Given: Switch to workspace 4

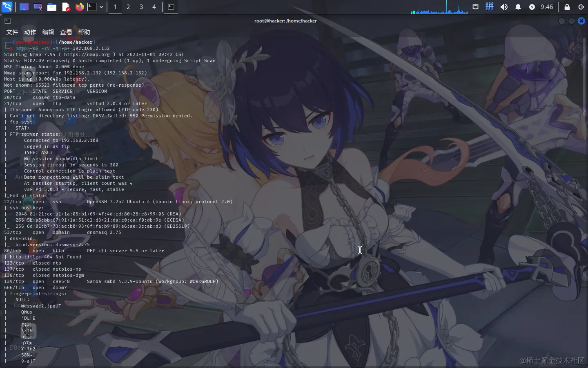Looking at the screenshot, I should pyautogui.click(x=154, y=7).
